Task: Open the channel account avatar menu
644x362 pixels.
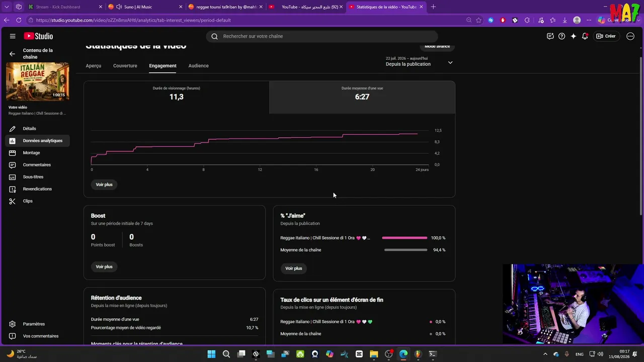Action: pyautogui.click(x=630, y=36)
